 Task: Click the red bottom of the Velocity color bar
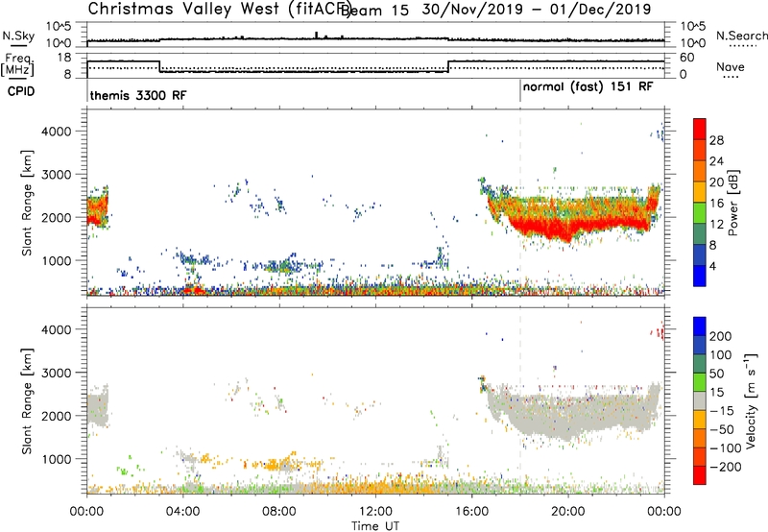tap(700, 475)
